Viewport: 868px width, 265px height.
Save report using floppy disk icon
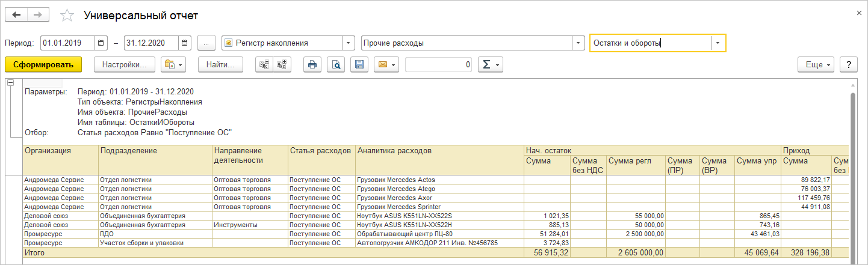(359, 64)
